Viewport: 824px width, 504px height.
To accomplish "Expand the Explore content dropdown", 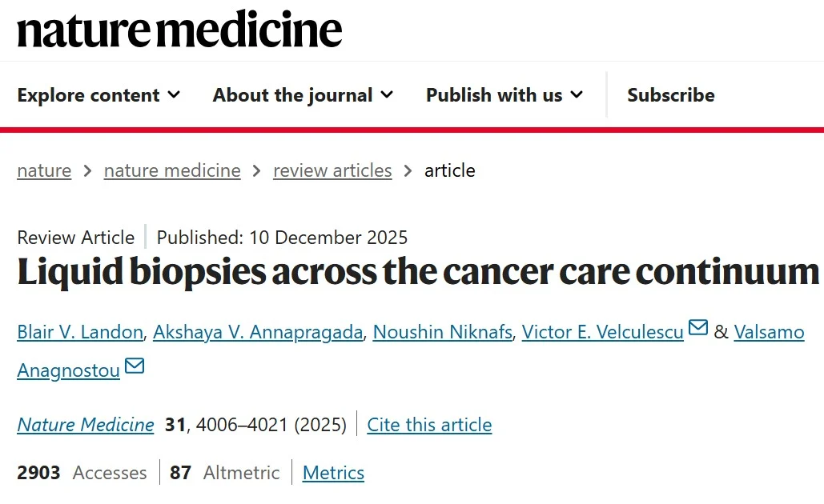I will point(98,95).
